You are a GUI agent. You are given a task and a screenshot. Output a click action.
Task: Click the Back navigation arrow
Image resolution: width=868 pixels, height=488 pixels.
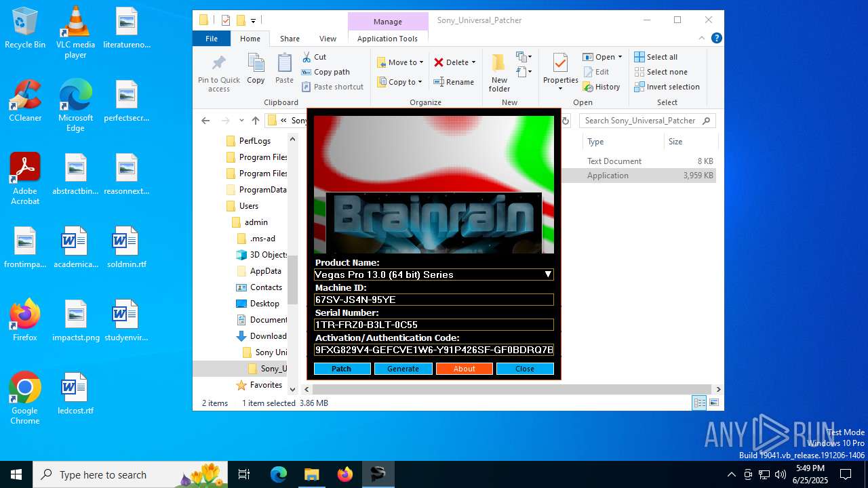[205, 121]
